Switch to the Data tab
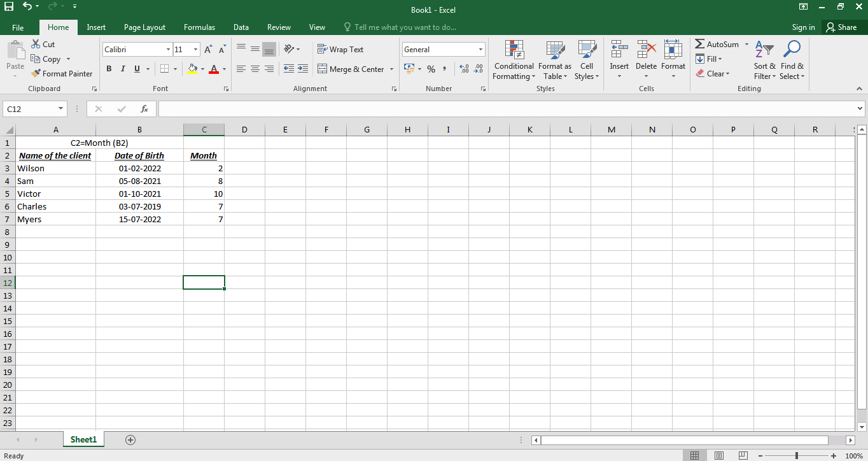 [241, 27]
